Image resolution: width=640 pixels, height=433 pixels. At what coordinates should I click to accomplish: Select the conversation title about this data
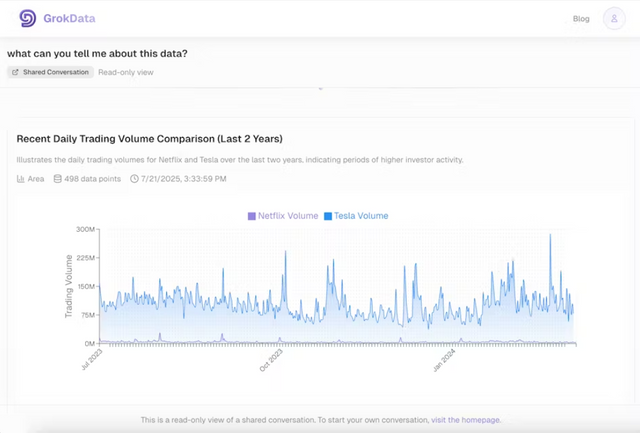97,53
